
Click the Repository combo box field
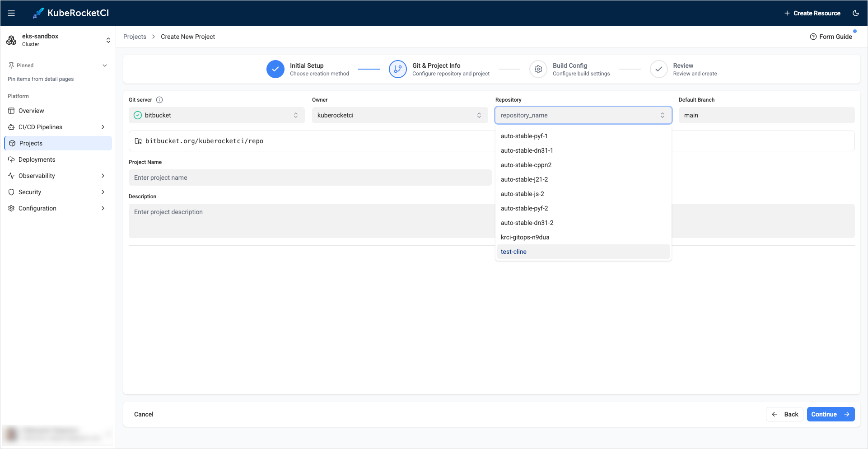[x=583, y=115]
